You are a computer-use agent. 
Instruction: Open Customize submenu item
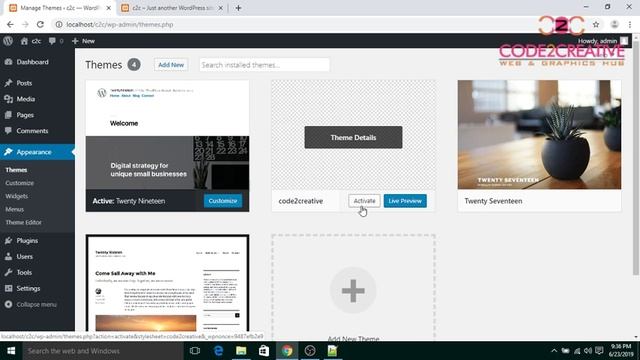click(20, 183)
